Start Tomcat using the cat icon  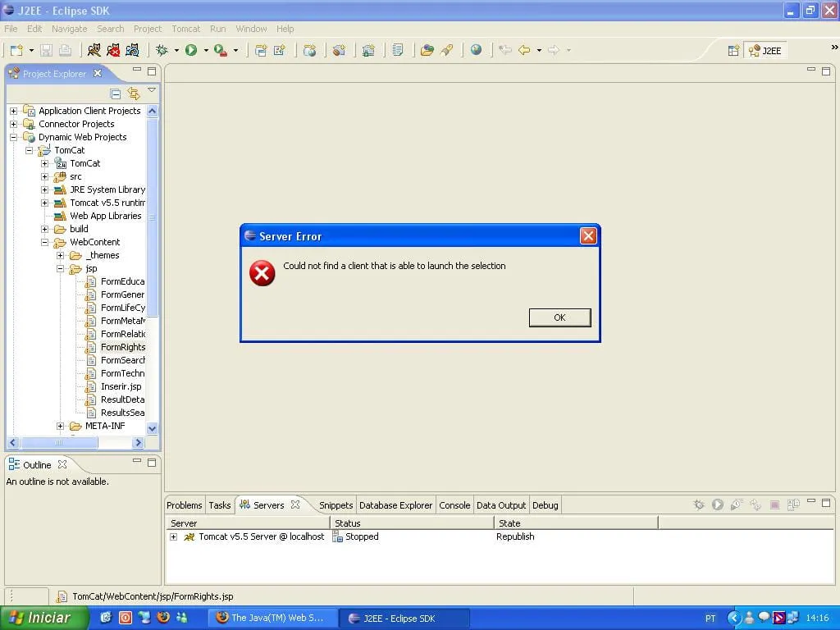tap(94, 50)
